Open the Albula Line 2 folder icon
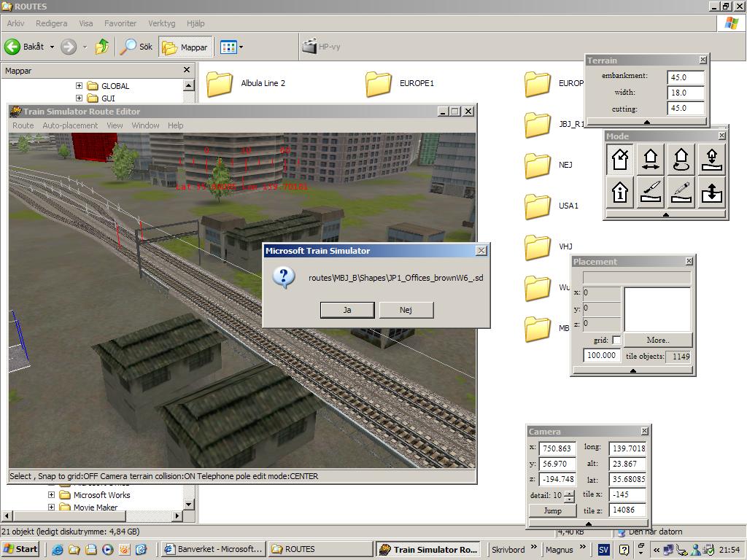747x560 pixels. pos(220,84)
